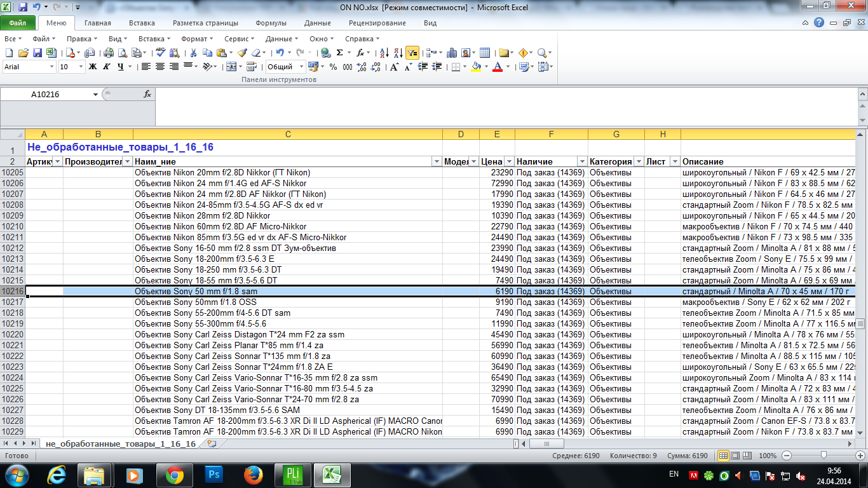The image size is (868, 488).
Task: Open the font size dropdown showing 10
Action: click(81, 67)
